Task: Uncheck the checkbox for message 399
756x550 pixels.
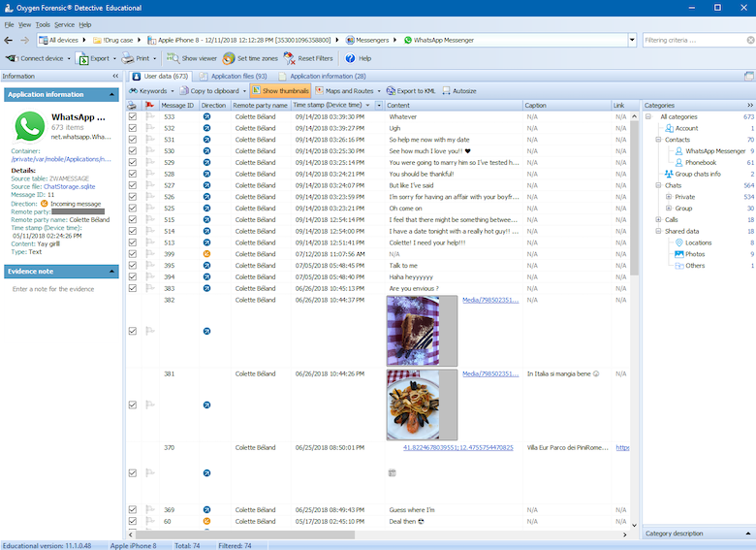Action: tap(133, 254)
